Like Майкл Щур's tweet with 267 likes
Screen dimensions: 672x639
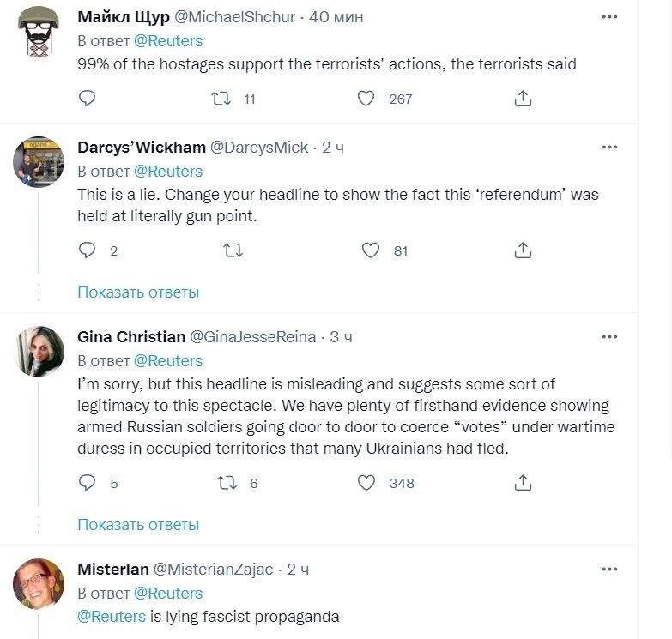click(366, 99)
